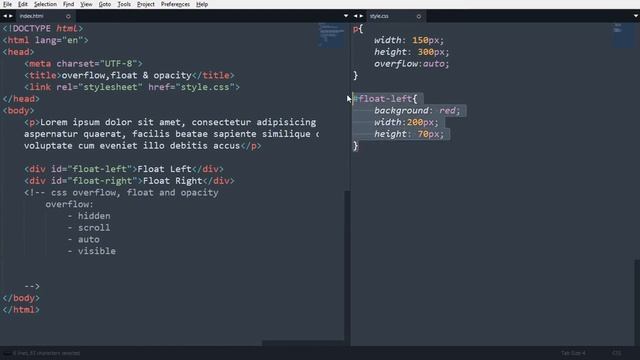
Task: Click the '#float-left{' selector line
Action: [x=385, y=99]
